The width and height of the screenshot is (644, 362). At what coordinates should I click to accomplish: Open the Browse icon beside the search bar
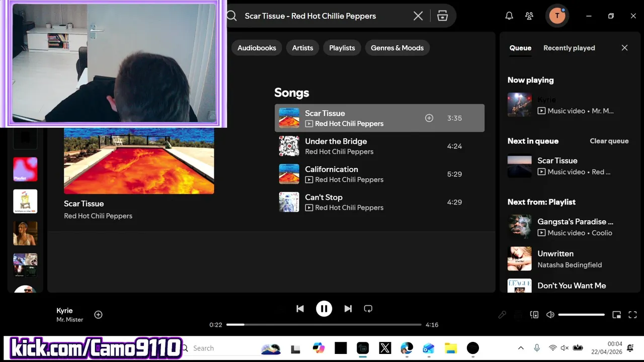(442, 16)
